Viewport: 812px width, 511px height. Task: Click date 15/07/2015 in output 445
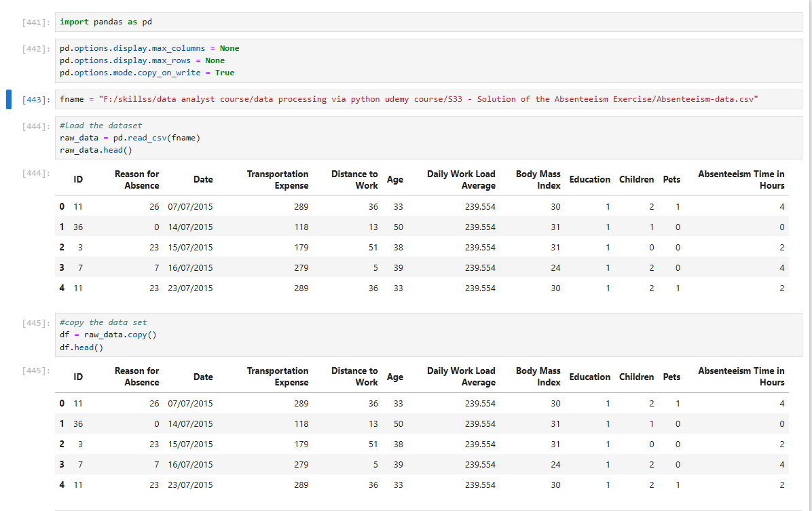tap(190, 444)
